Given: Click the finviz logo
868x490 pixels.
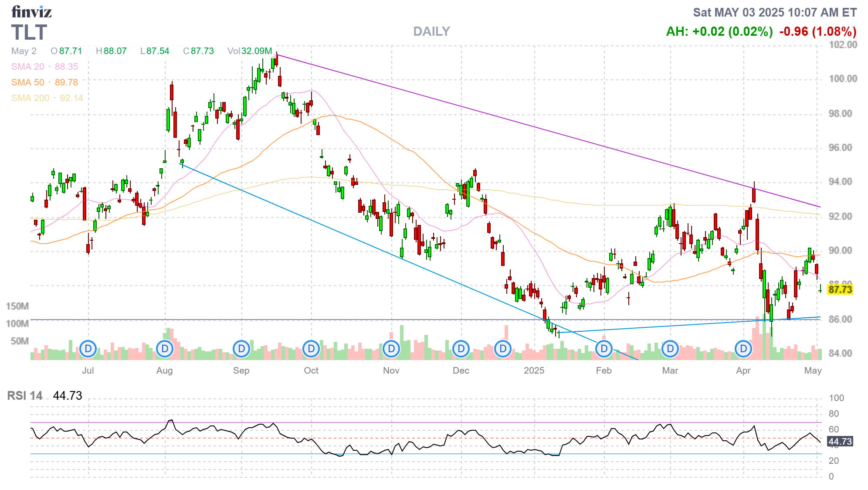Looking at the screenshot, I should (31, 12).
